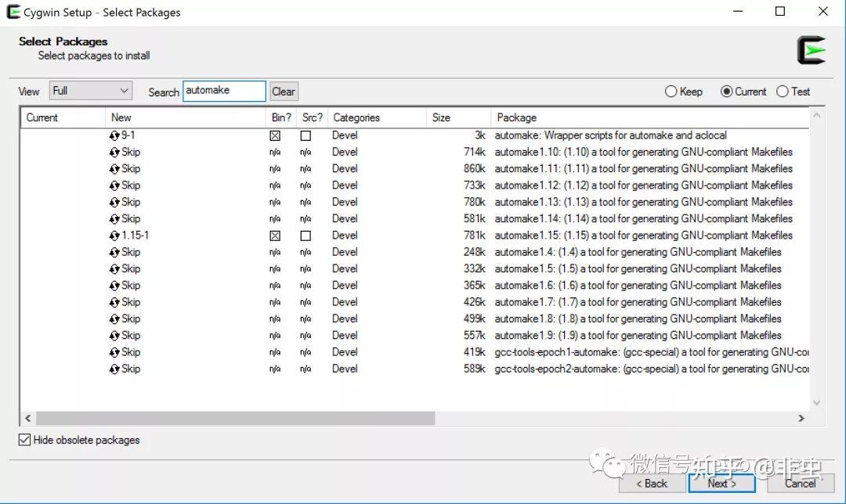Viewport: 846px width, 504px height.
Task: Click the Package column header
Action: coord(649,117)
